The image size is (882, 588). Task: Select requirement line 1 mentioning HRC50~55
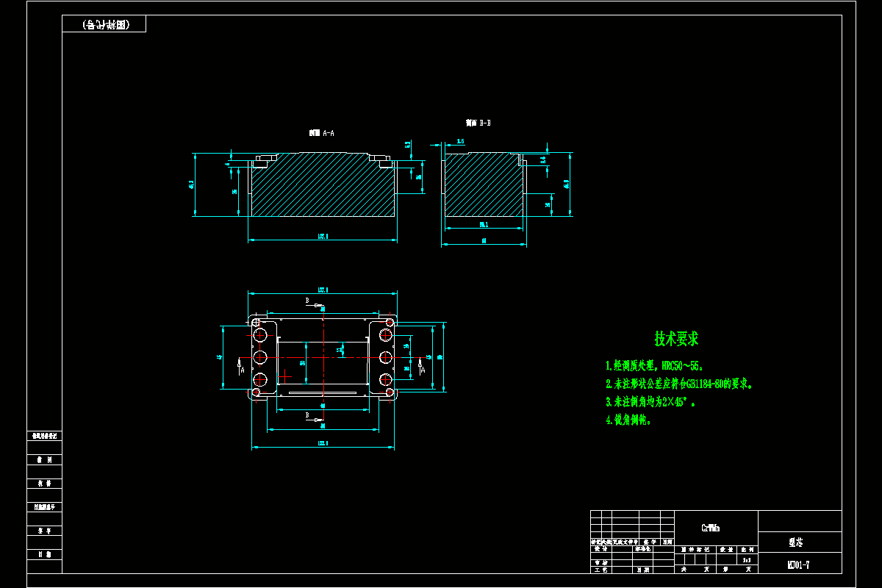[x=656, y=365]
